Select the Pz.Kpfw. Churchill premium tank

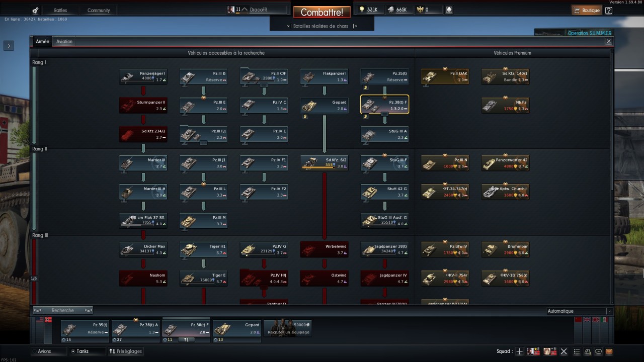[506, 192]
